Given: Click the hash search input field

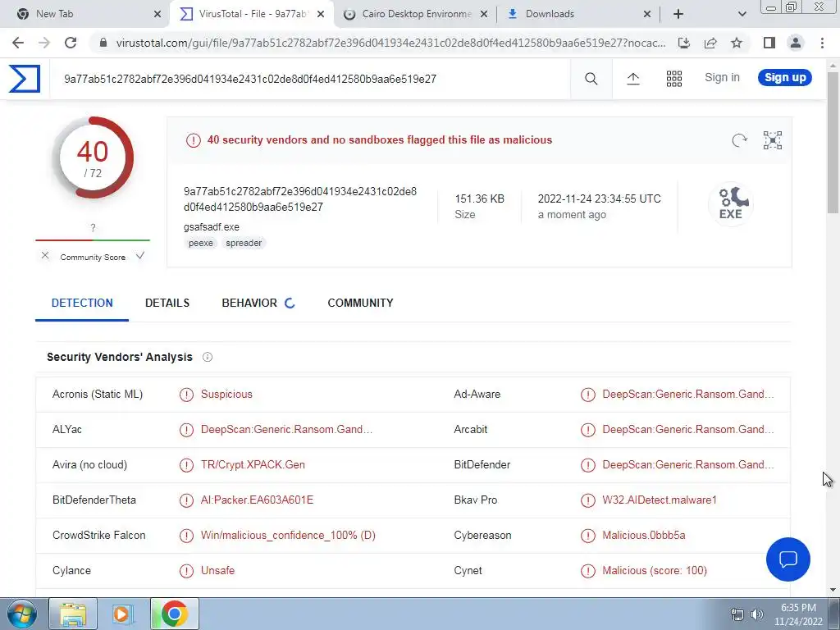Looking at the screenshot, I should 309,79.
